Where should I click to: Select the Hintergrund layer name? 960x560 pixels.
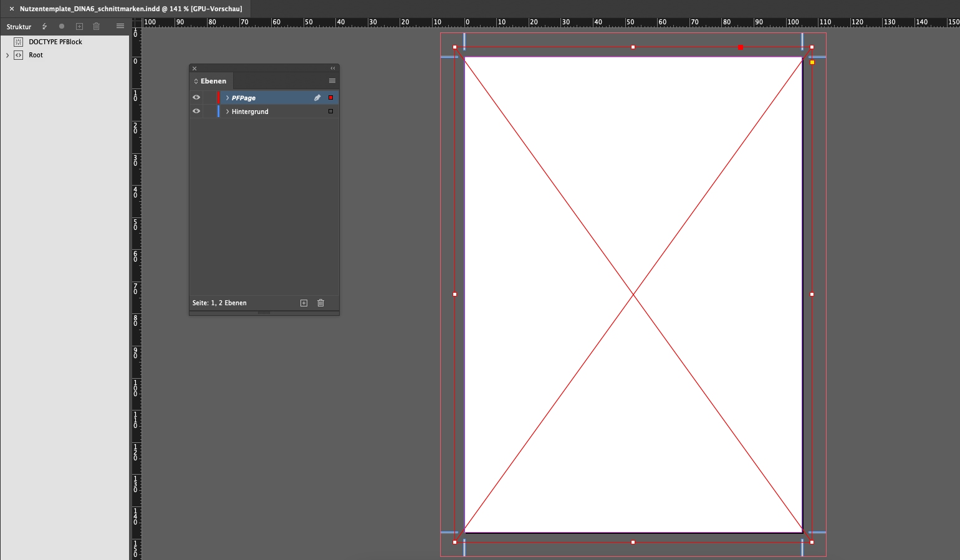250,112
